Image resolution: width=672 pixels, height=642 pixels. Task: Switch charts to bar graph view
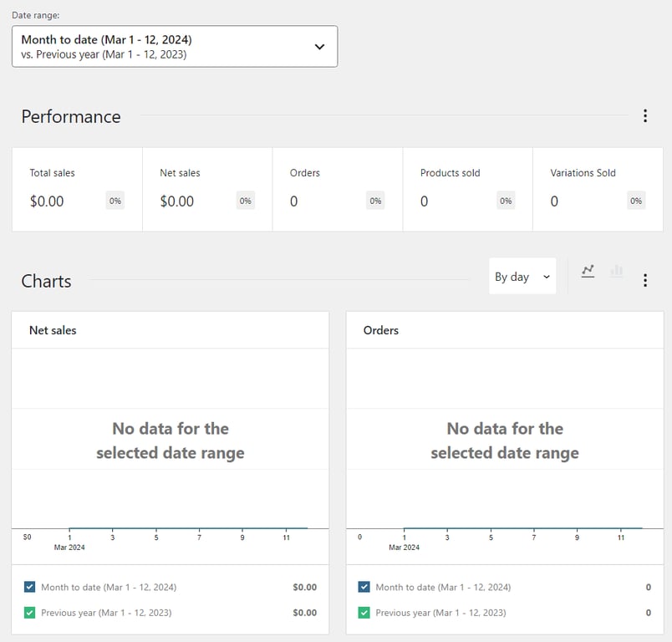click(x=617, y=271)
